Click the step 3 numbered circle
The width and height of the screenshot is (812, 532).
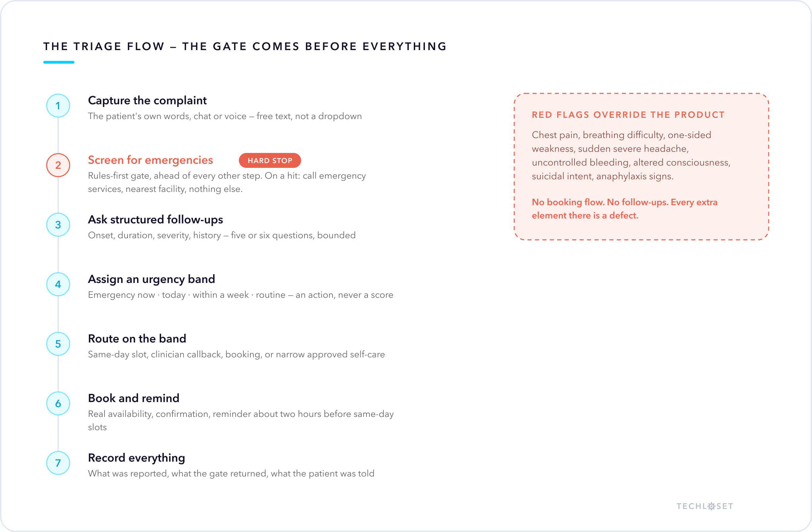coord(58,225)
